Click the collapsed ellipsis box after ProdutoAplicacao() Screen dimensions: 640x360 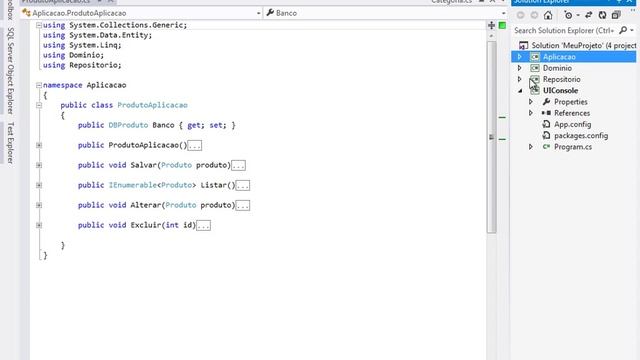click(194, 146)
